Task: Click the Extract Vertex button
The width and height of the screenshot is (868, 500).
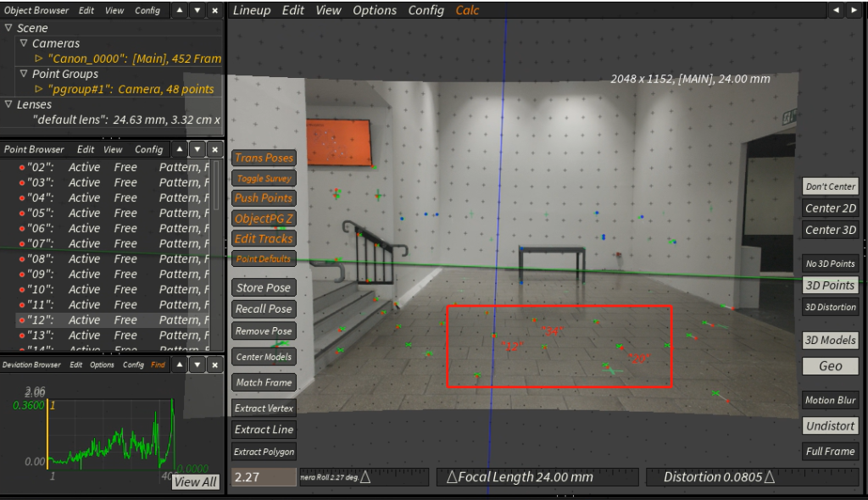Action: [x=264, y=408]
